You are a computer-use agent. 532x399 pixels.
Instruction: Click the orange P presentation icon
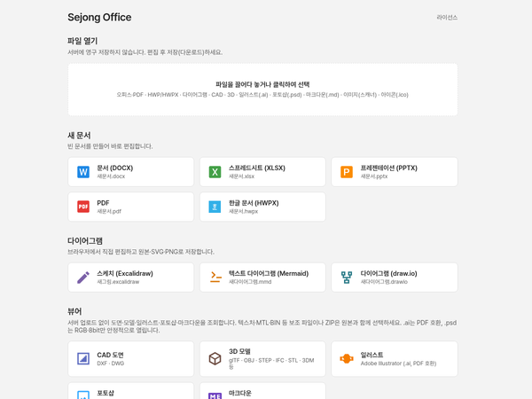point(347,172)
